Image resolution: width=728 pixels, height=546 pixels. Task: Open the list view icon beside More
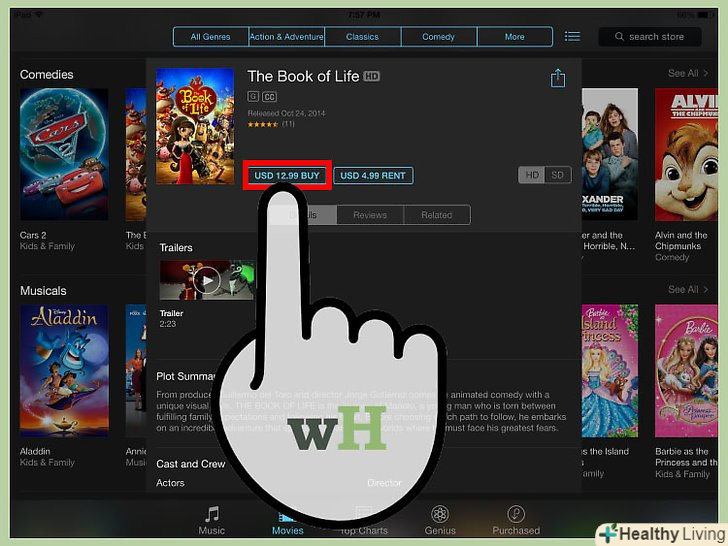pyautogui.click(x=572, y=37)
